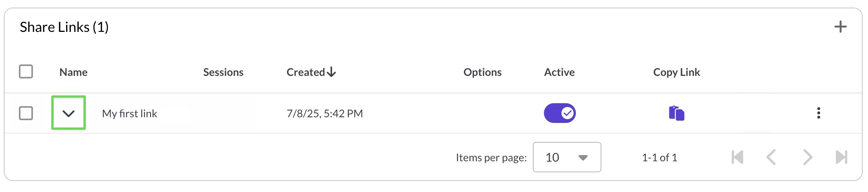Click the dropdown arrow next to 10
The height and width of the screenshot is (192, 868).
(x=583, y=157)
